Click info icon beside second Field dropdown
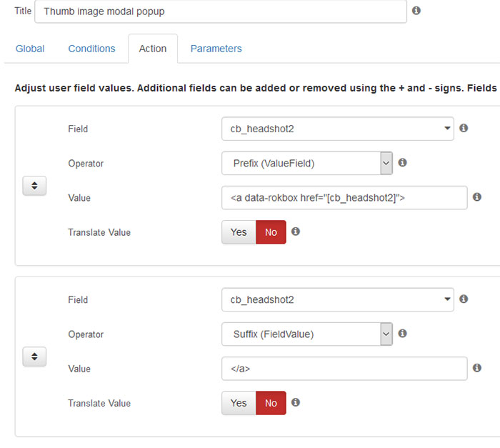Image resolution: width=500 pixels, height=448 pixels. (464, 299)
